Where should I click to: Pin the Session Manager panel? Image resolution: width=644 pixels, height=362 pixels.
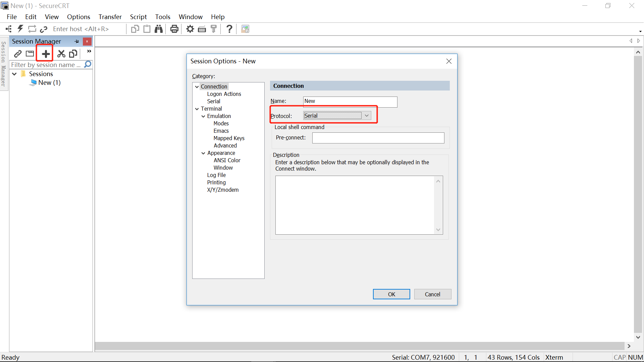[x=77, y=41]
